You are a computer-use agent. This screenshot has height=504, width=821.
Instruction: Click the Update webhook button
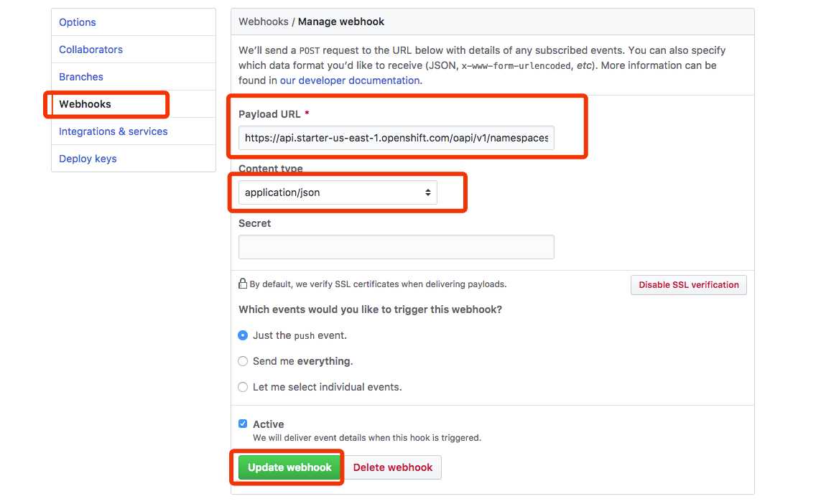coord(289,467)
